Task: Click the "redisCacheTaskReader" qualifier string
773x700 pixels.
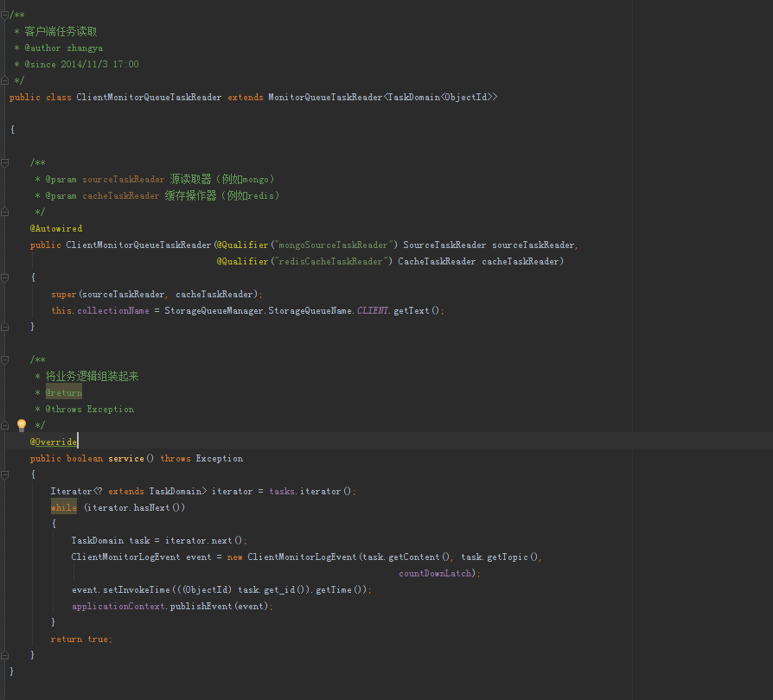Action: 329,262
